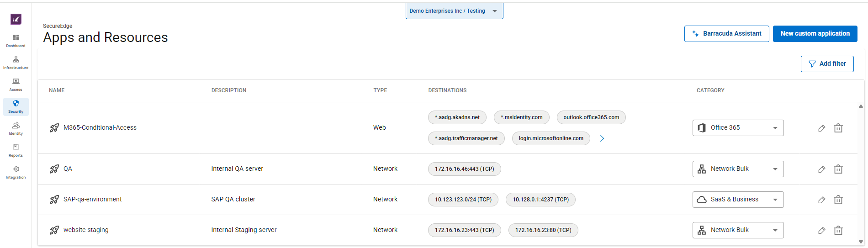The image size is (868, 248).
Task: Open the Infrastructure sidebar section
Action: point(16,63)
